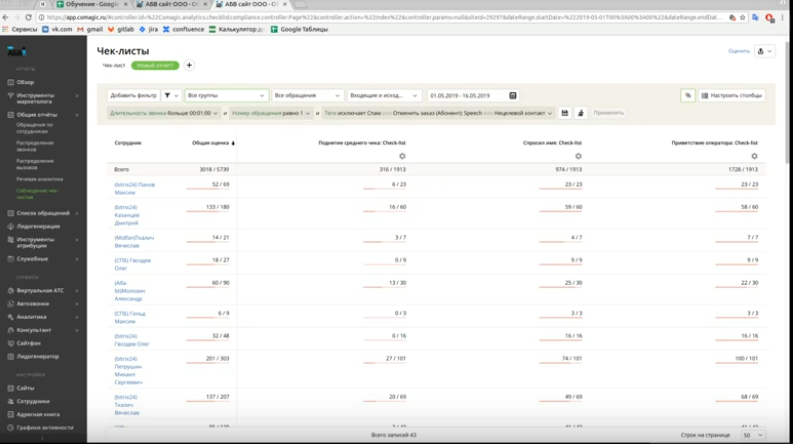Open the Все обращения dropdown

point(307,95)
